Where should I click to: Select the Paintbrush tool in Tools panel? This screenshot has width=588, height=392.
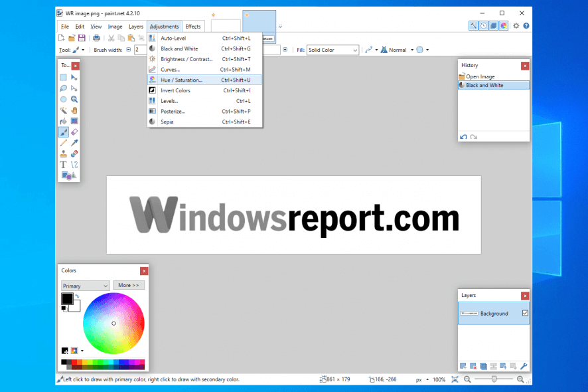tap(63, 132)
